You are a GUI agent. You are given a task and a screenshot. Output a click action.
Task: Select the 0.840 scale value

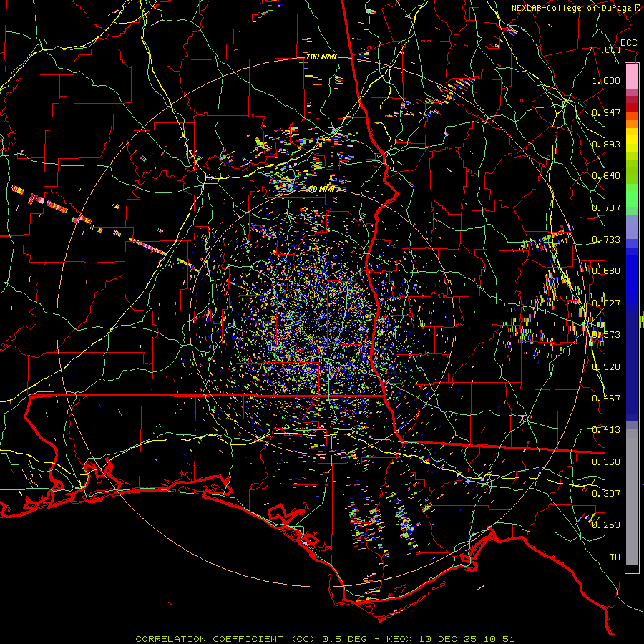tap(606, 176)
